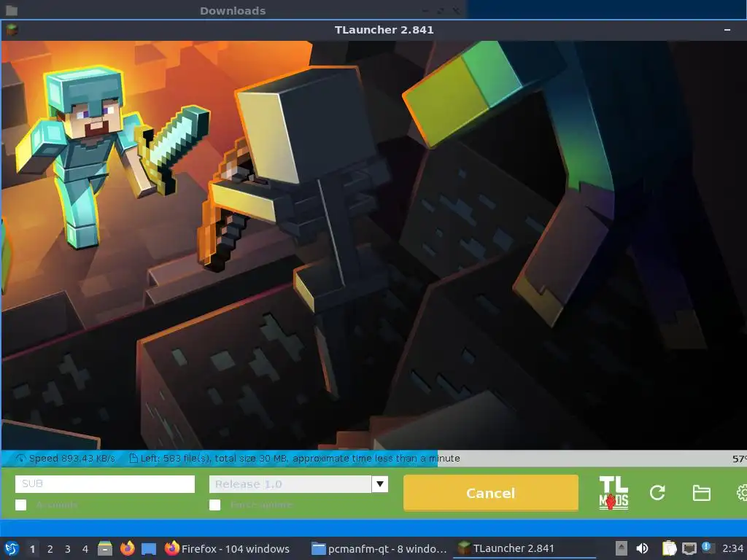Open the launcher settings gear
Screen dimensions: 747x560
[x=742, y=493]
